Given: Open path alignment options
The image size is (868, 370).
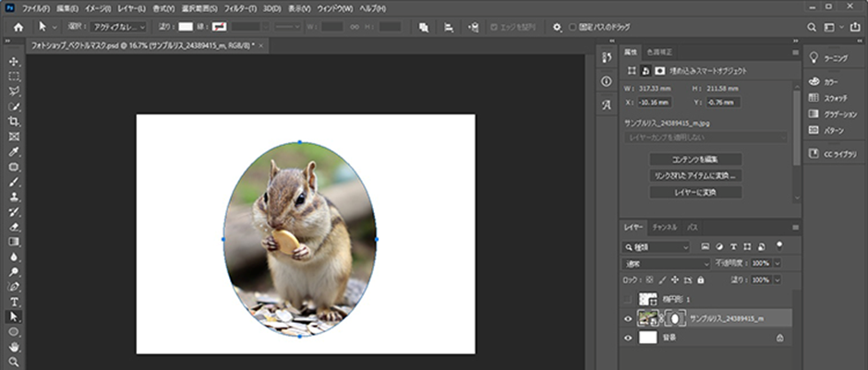Looking at the screenshot, I should pos(449,27).
